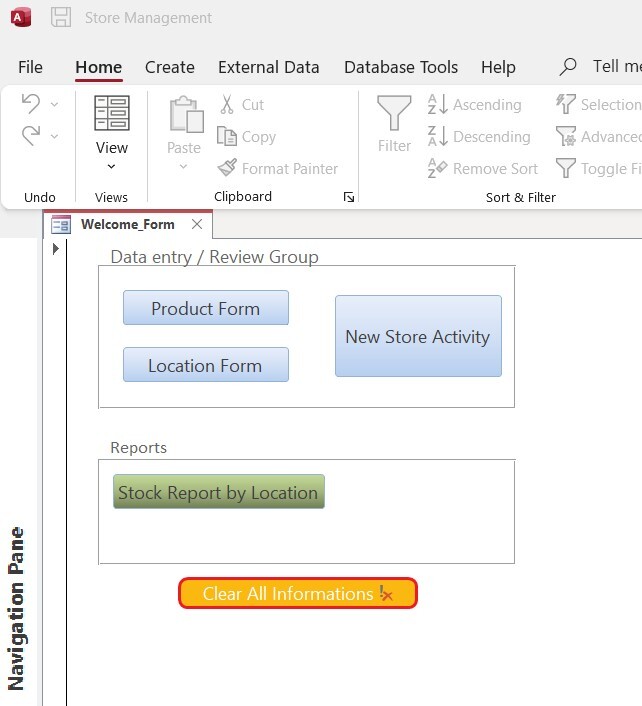Go to the Database Tools tab
This screenshot has height=706, width=642.
coord(401,67)
